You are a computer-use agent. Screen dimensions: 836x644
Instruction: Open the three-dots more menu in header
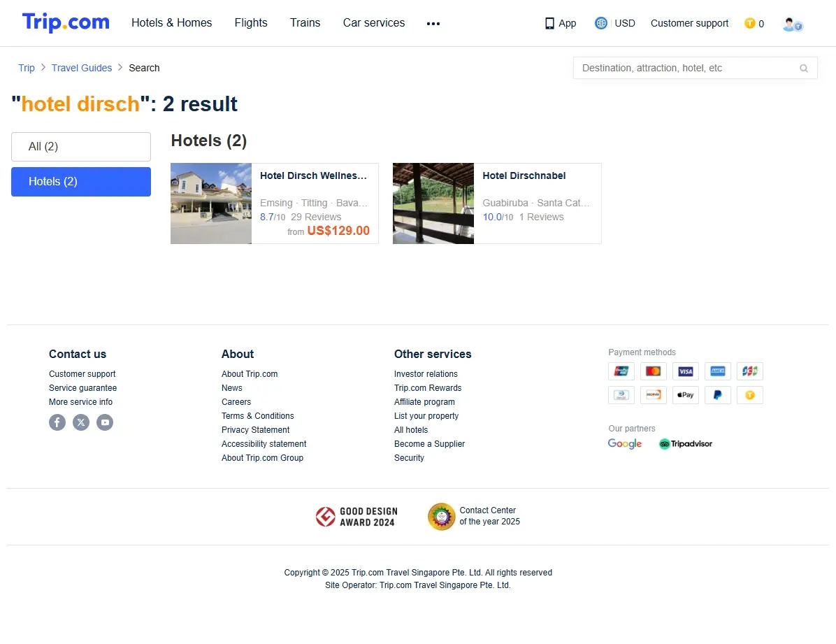coord(433,24)
